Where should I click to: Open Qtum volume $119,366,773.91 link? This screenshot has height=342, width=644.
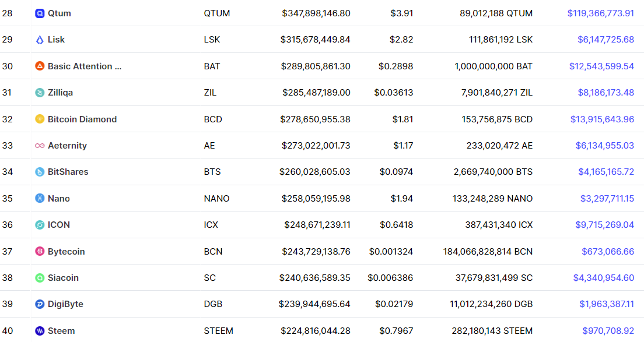click(x=600, y=13)
